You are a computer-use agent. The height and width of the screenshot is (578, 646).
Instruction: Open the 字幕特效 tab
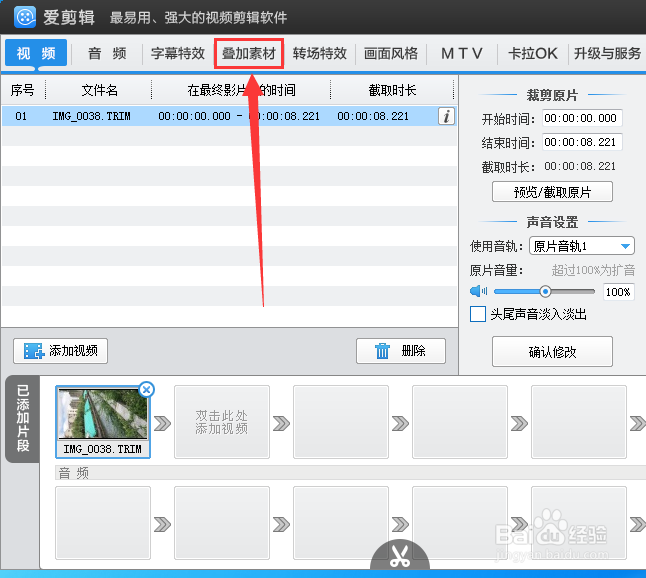[x=178, y=54]
